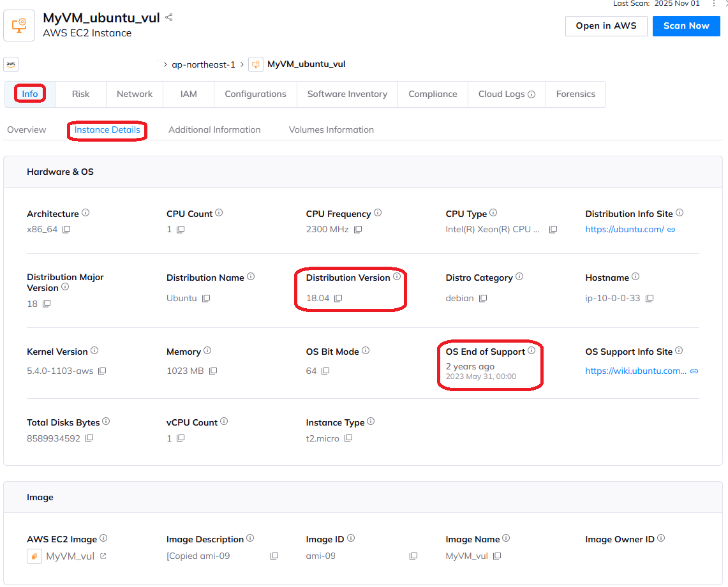Copy the Instance Type t2.micro value
This screenshot has width=728, height=587.
click(348, 438)
